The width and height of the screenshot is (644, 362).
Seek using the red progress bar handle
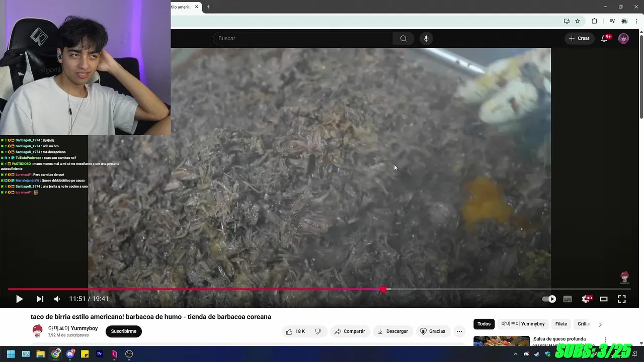[x=383, y=289]
